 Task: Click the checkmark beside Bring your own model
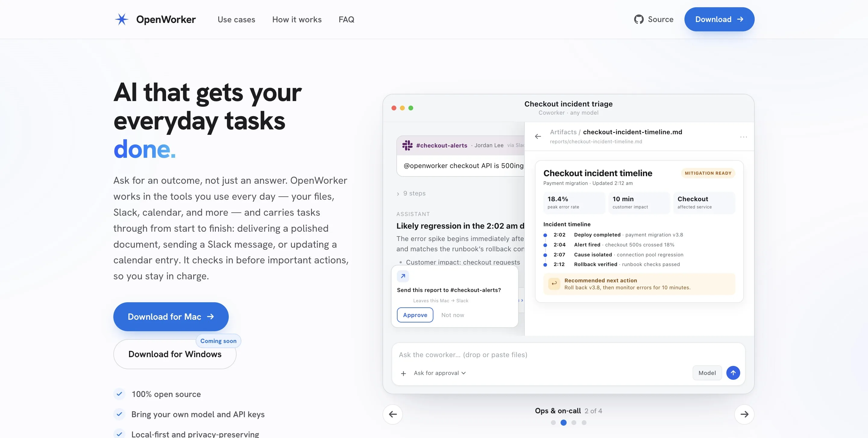119,414
